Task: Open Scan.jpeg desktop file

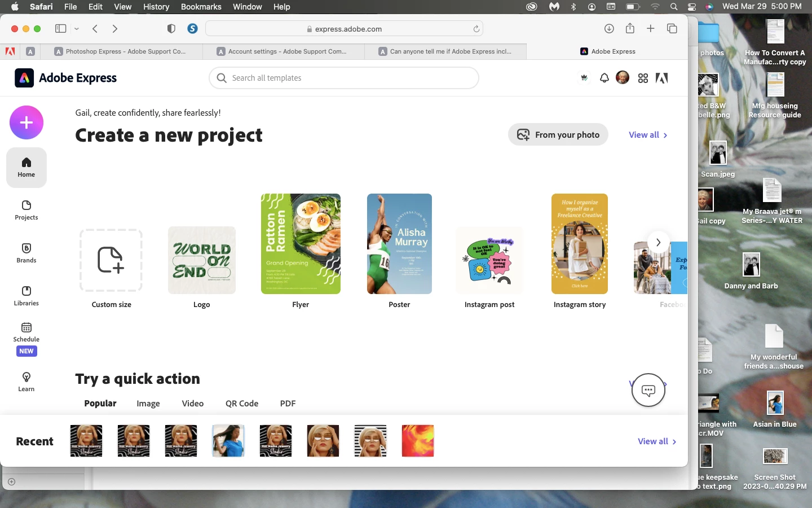Action: [x=718, y=159]
